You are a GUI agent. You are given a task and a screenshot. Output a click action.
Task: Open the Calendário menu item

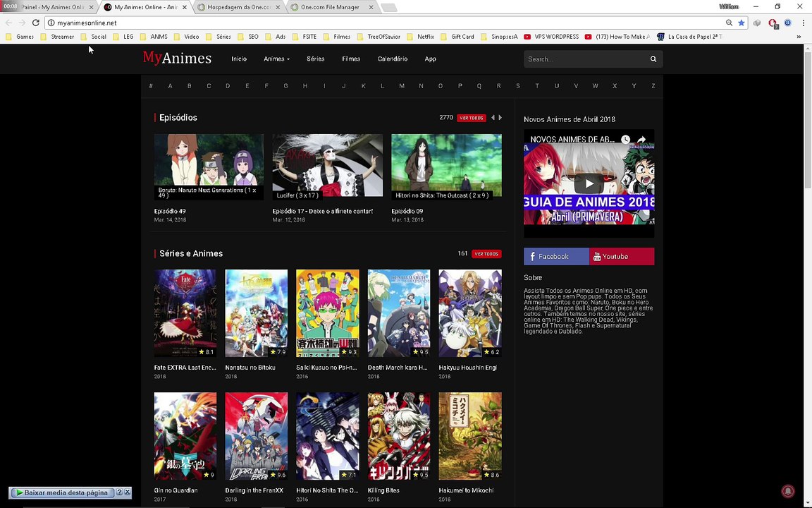click(393, 59)
